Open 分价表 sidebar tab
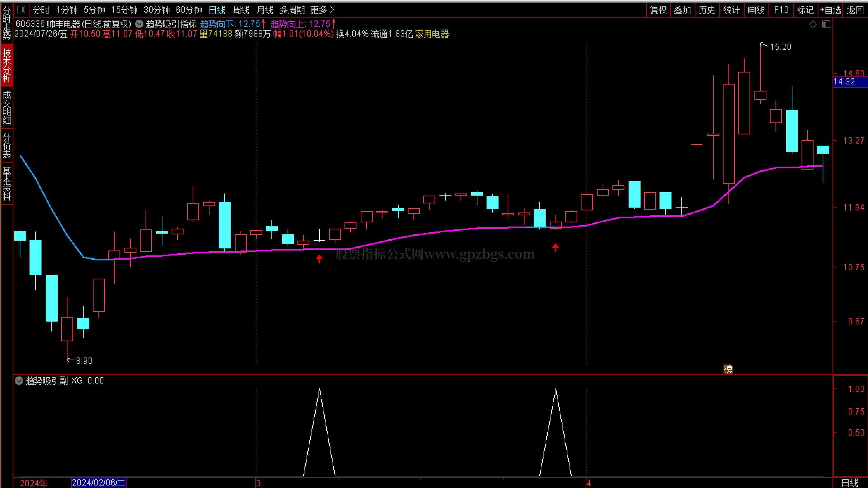The image size is (868, 488). pyautogui.click(x=7, y=145)
